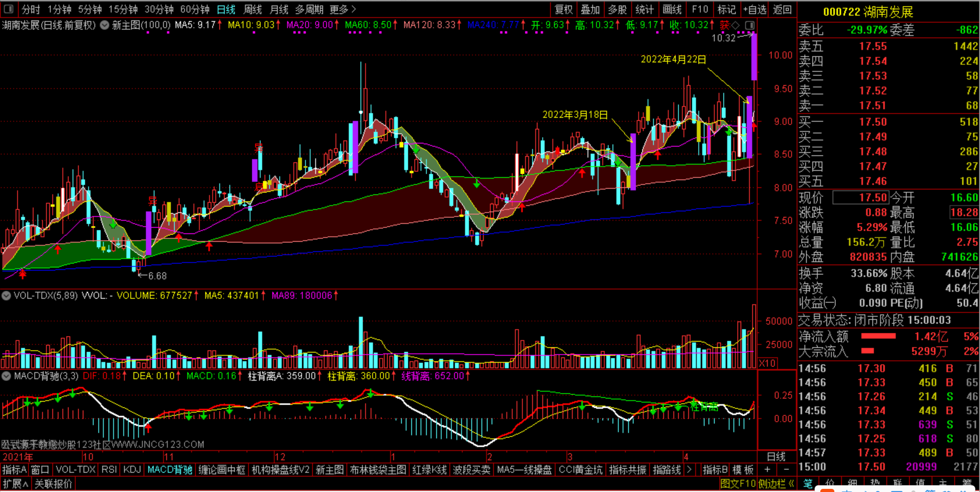Screen dimensions: 980x492
Task: Select the 新主图 indicator tab
Action: coord(329,470)
